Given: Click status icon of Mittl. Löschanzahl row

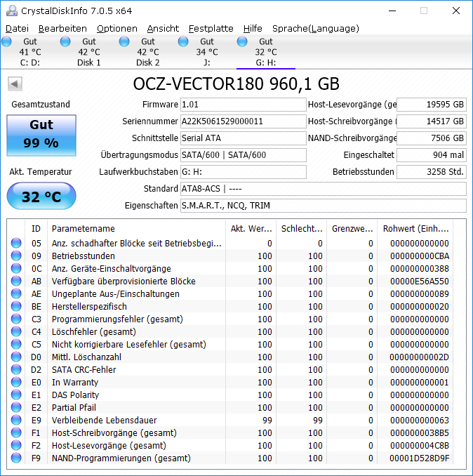Looking at the screenshot, I should [16, 357].
